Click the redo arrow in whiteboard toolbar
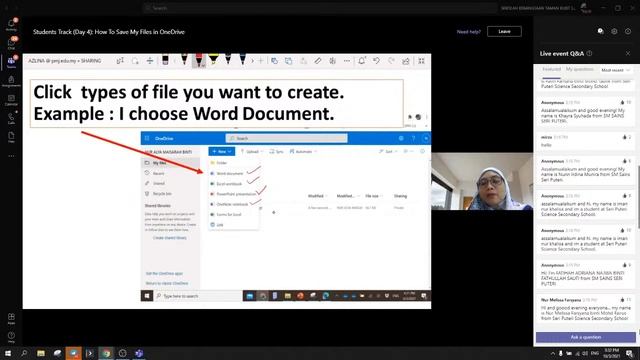Screen dimensions: 640x360 [x=391, y=61]
